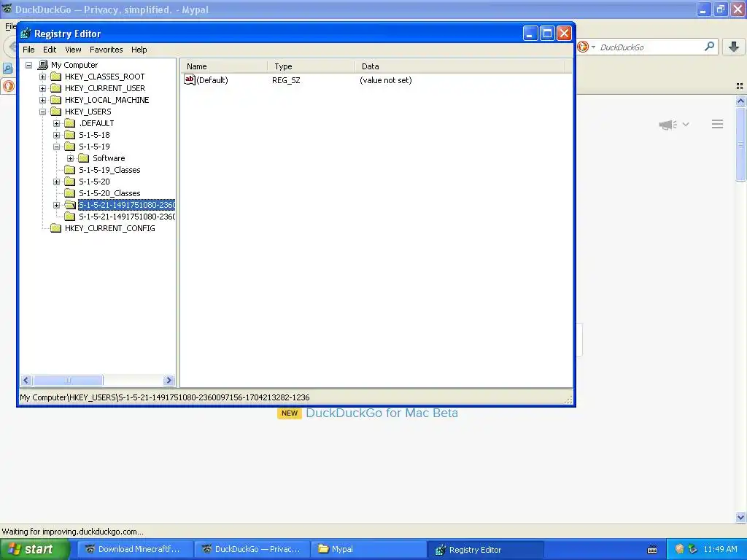This screenshot has height=560, width=747.
Task: Collapse the HKEY_USERS key
Action: point(42,112)
